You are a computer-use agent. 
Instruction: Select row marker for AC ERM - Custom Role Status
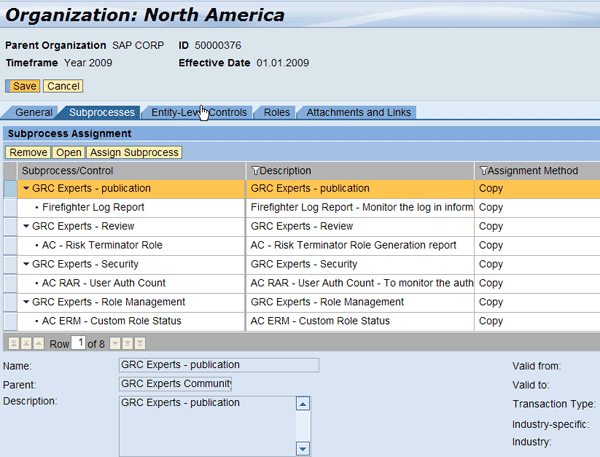pos(10,322)
